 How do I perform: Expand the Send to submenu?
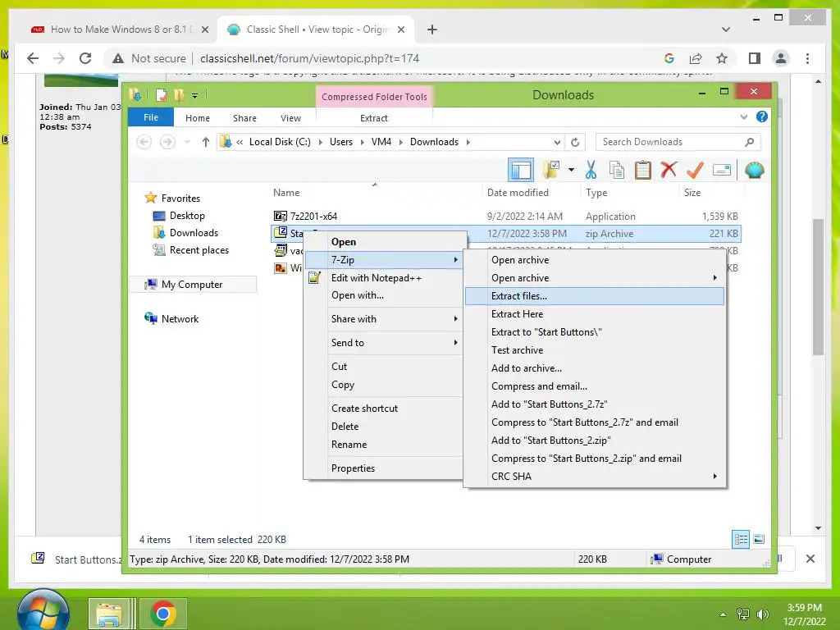tap(455, 342)
